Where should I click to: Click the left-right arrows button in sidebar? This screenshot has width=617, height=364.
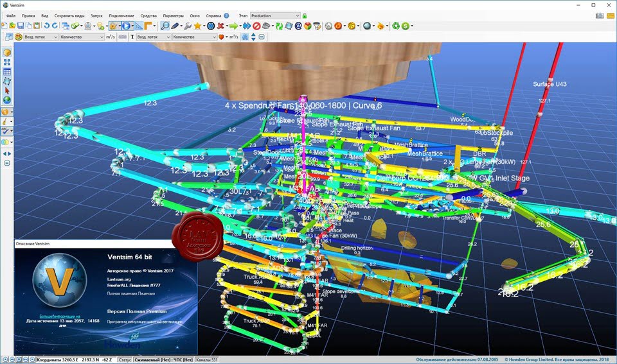click(x=6, y=153)
